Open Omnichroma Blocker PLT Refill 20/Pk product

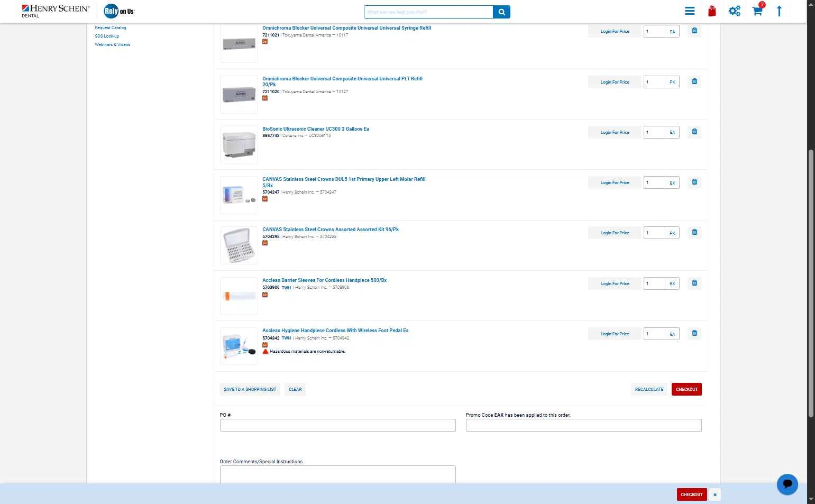coord(342,81)
